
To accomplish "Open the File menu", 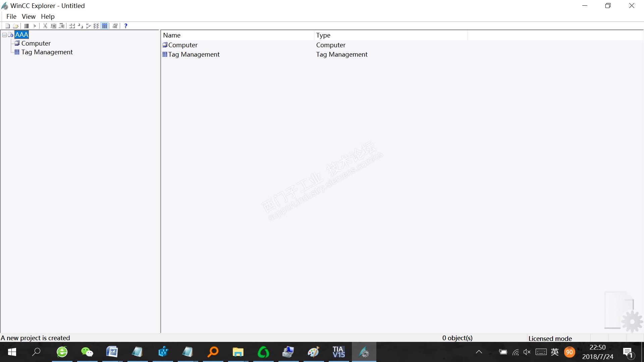I will click(x=11, y=16).
